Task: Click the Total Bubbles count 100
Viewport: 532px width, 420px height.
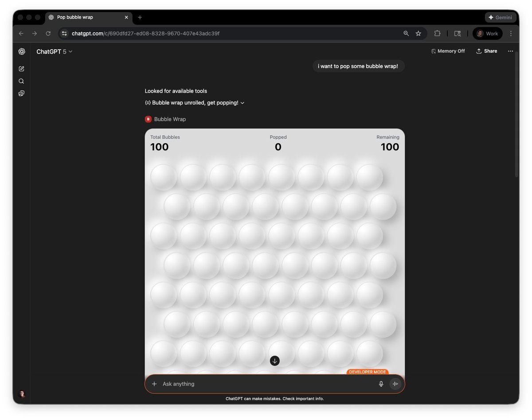Action: (x=160, y=147)
